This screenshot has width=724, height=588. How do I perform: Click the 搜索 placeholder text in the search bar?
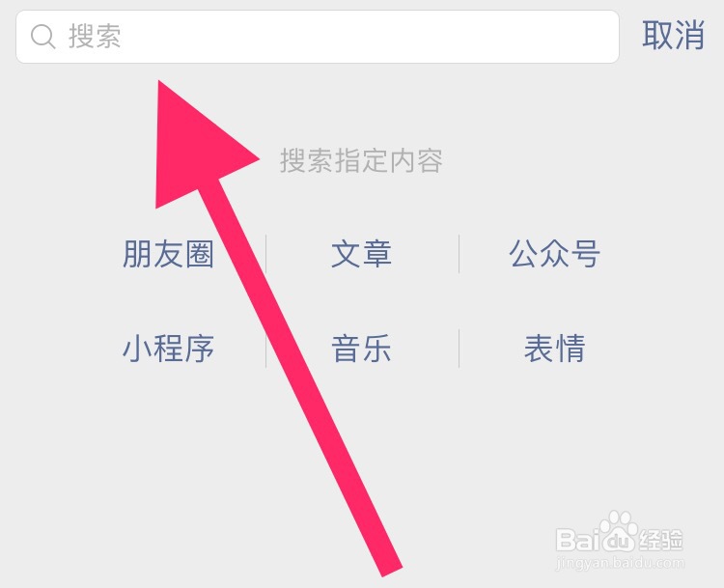point(95,37)
